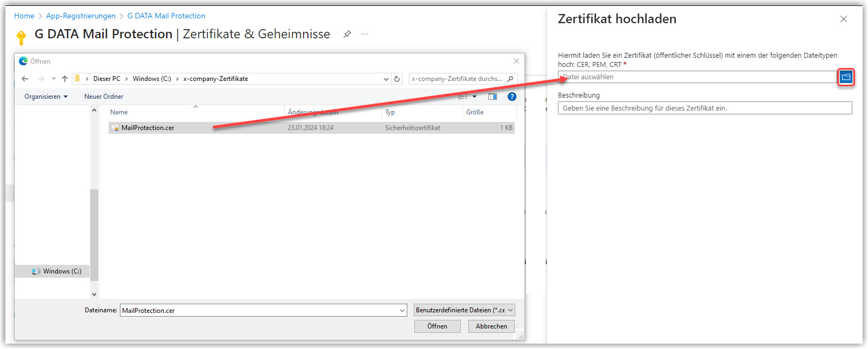
Task: Click the MailProtection.cer certificate file icon
Action: (x=115, y=128)
